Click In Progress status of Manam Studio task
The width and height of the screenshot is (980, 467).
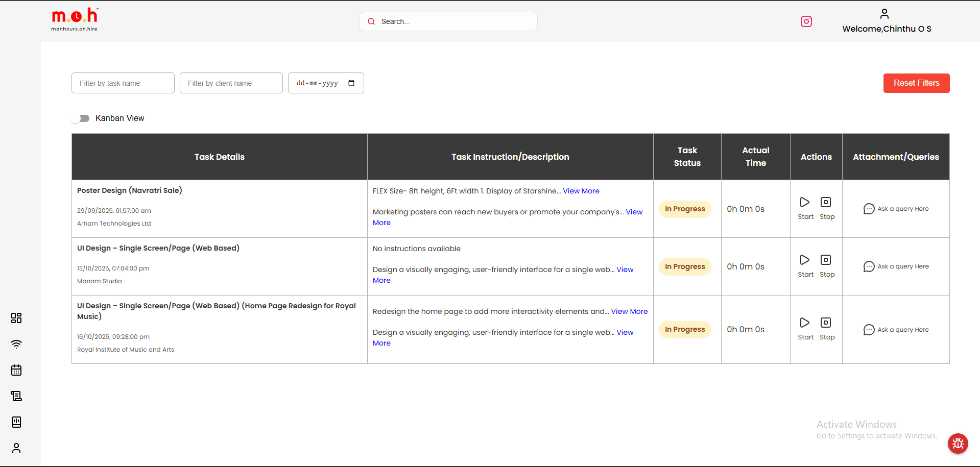tap(685, 266)
